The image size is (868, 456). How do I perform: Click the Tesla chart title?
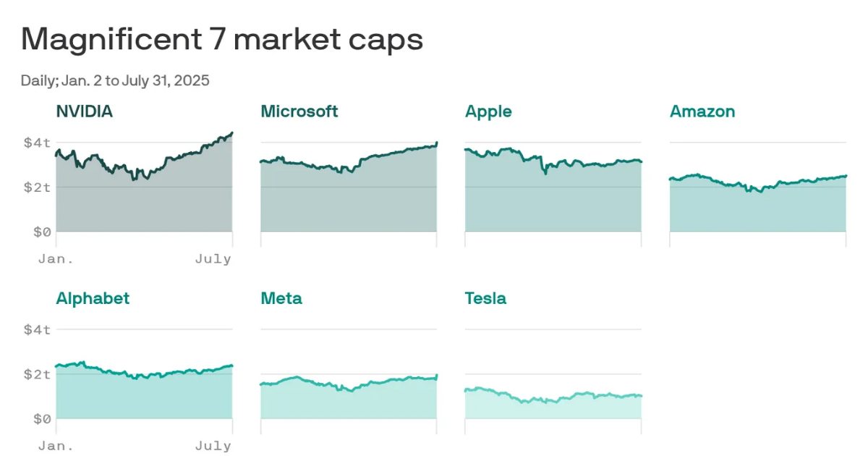point(485,298)
